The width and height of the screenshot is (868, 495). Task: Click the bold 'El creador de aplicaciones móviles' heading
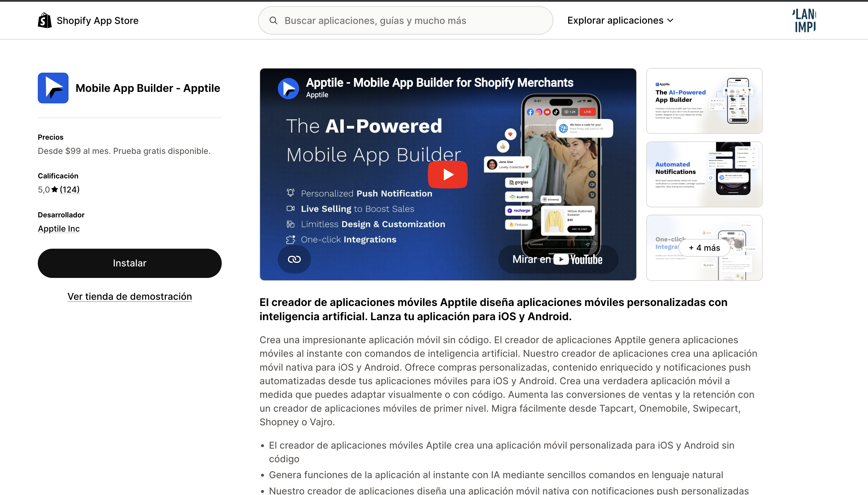click(x=493, y=310)
